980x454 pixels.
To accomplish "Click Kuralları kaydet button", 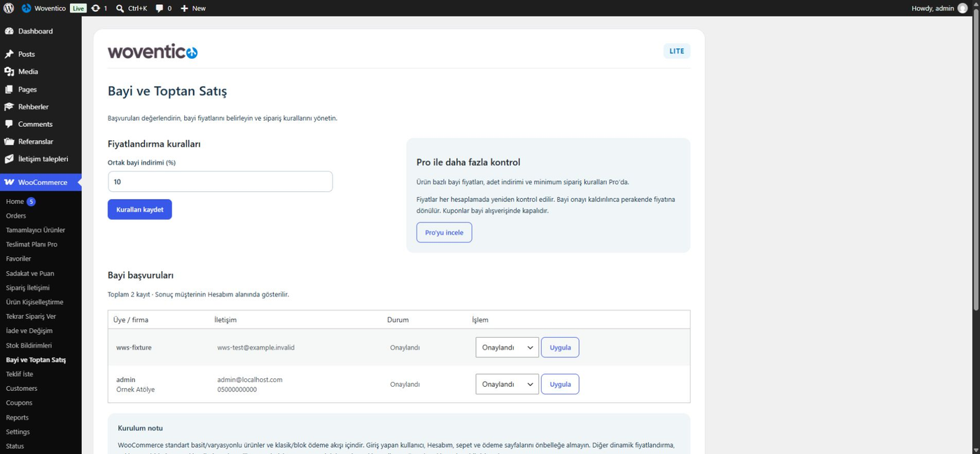I will pyautogui.click(x=140, y=209).
